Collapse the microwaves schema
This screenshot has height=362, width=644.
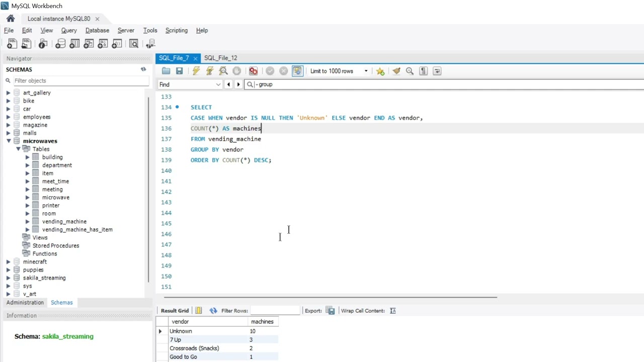(x=8, y=141)
